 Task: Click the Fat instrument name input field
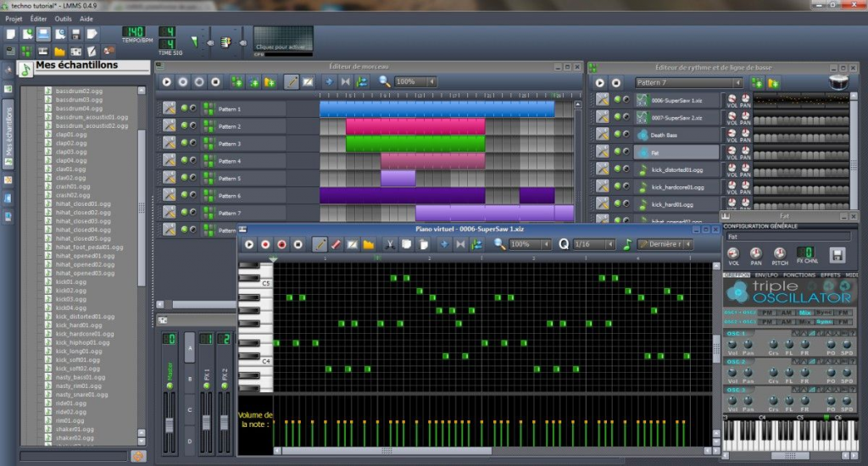(x=787, y=237)
